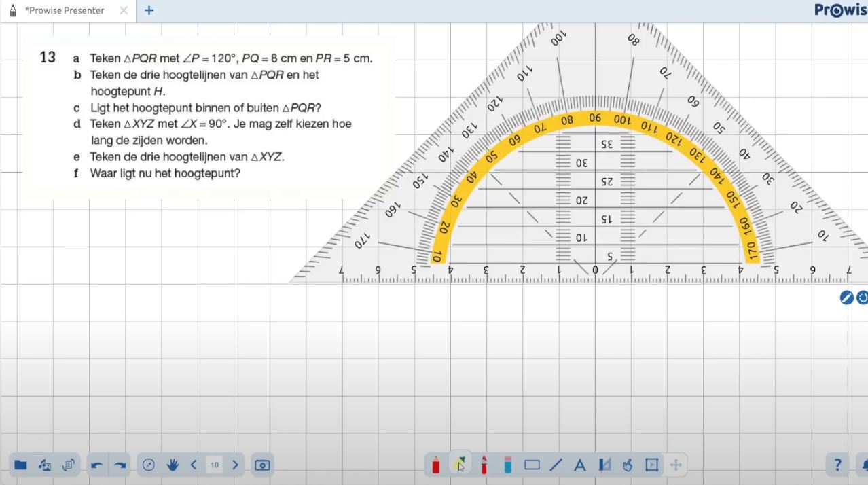Click the page number 10 field
The width and height of the screenshot is (868, 485).
215,465
